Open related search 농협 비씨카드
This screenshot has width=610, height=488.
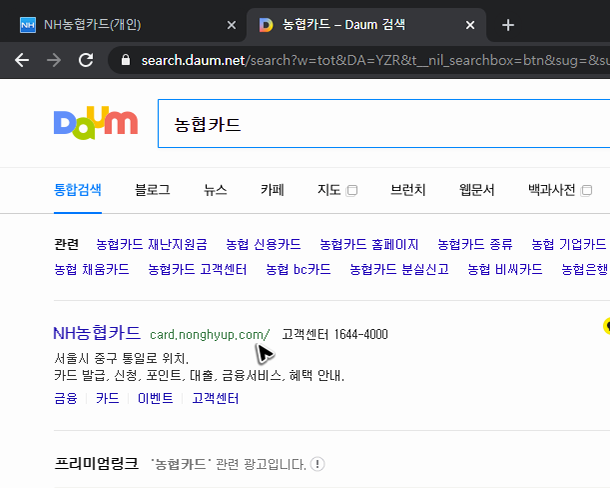tap(505, 269)
